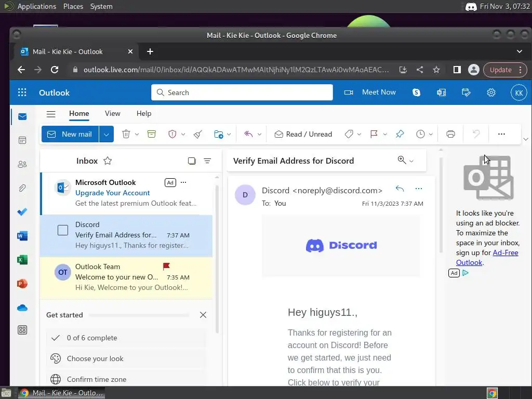The height and width of the screenshot is (399, 532).
Task: Expand the New mail dropdown arrow
Action: 106,135
